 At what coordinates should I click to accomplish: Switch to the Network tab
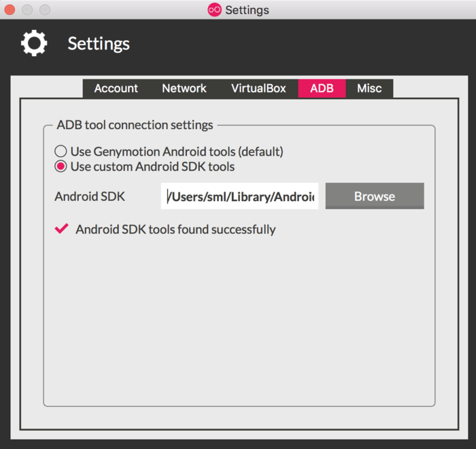tap(184, 88)
